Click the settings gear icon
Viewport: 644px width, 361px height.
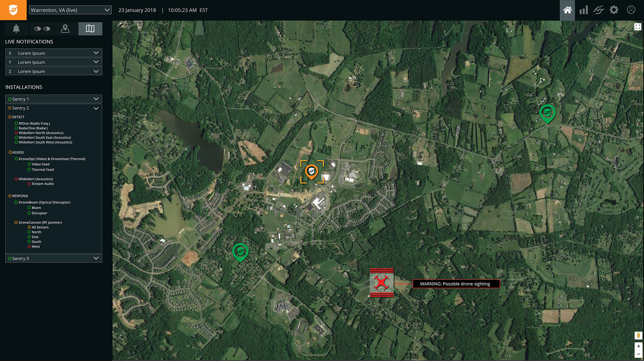point(614,10)
